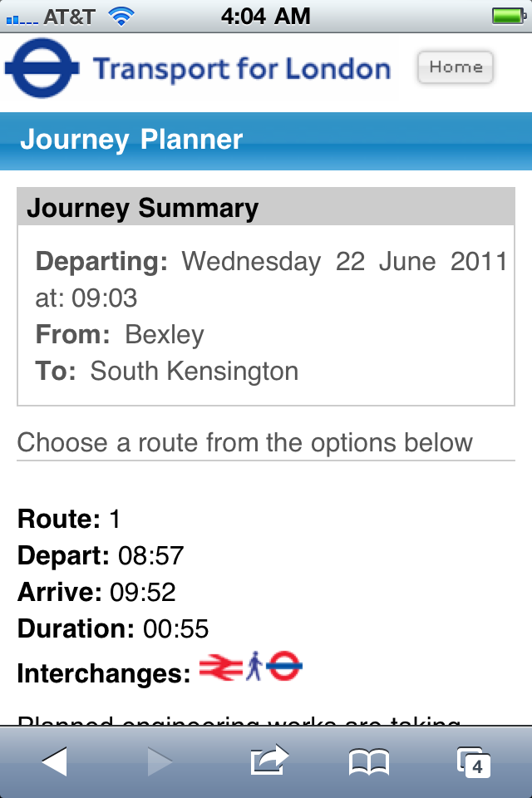Tap the Bexley origin text
The image size is (532, 798).
pos(165,334)
